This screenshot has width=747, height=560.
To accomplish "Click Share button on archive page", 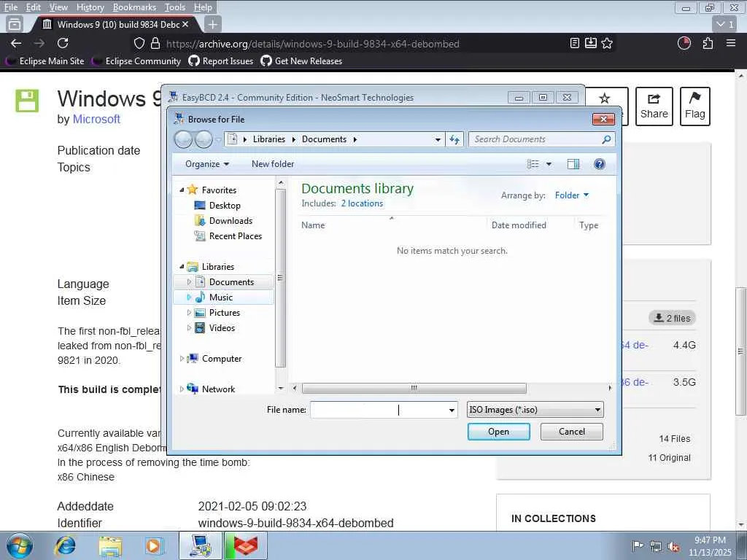I will pyautogui.click(x=654, y=106).
